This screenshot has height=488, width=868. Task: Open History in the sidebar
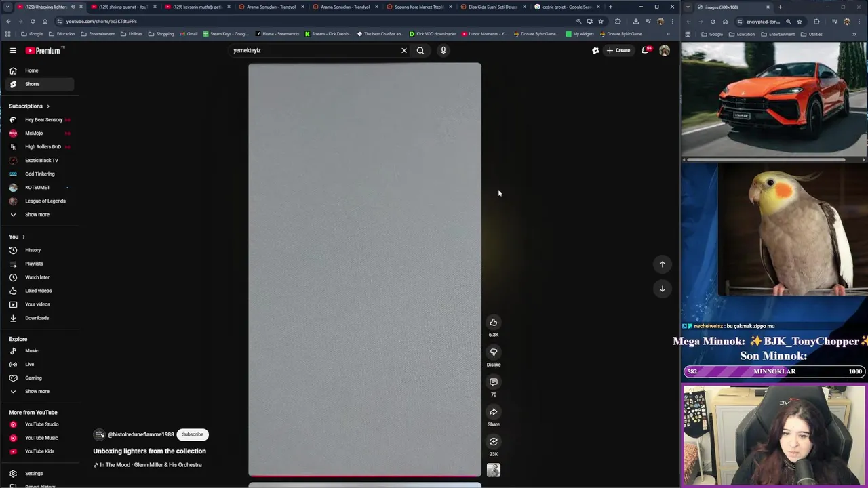(41, 250)
